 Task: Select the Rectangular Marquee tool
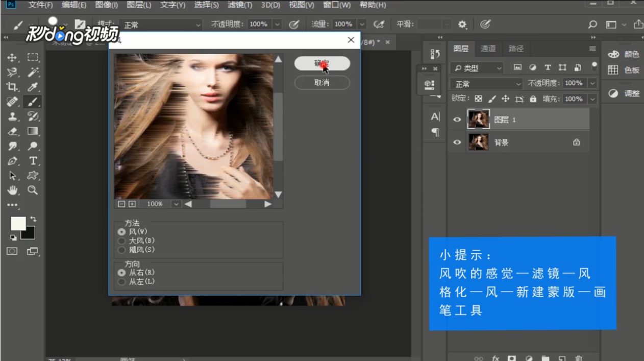click(x=33, y=58)
